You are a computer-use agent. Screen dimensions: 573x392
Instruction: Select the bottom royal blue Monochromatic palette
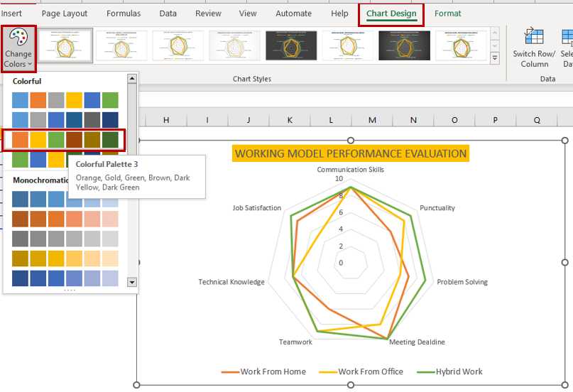click(x=65, y=278)
